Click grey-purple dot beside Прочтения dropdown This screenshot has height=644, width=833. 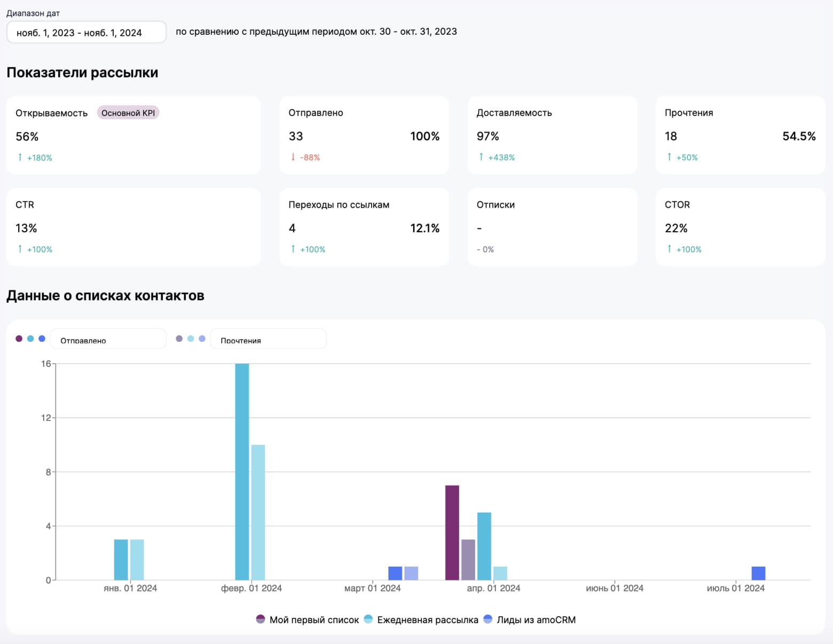point(179,339)
